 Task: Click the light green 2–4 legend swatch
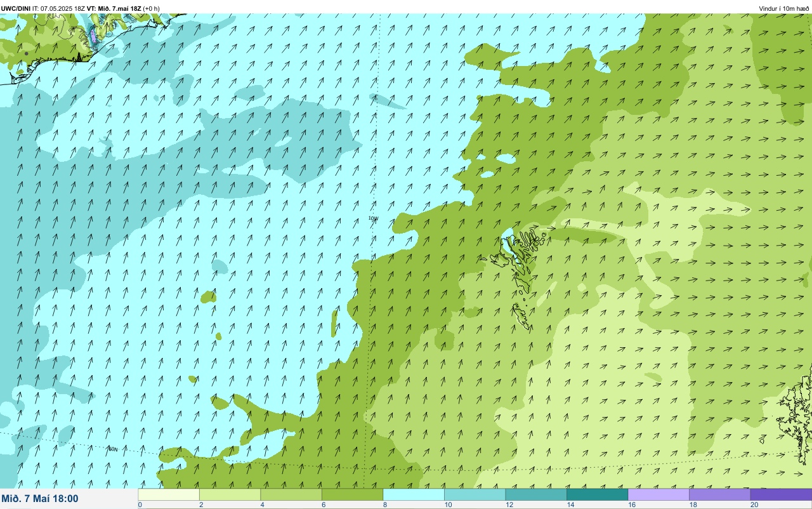click(230, 494)
